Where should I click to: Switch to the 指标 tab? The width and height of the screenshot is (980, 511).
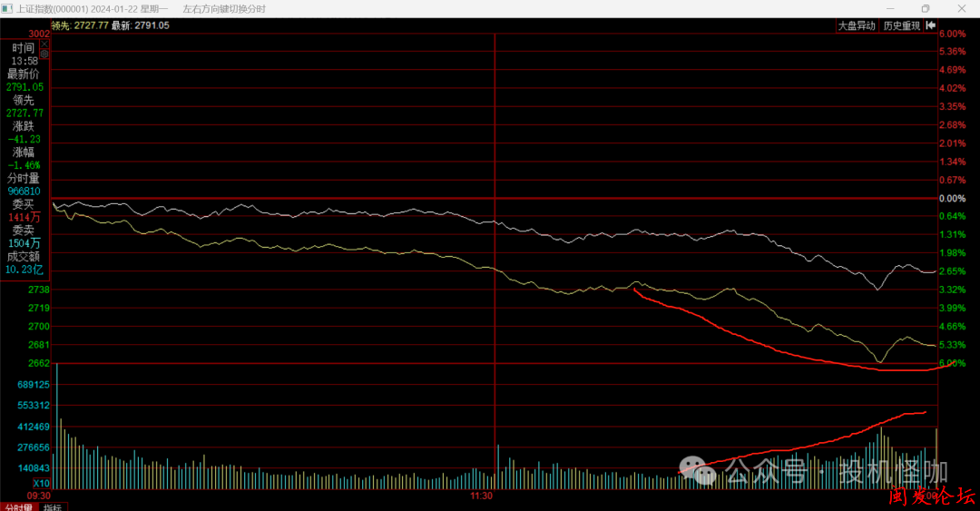point(54,507)
